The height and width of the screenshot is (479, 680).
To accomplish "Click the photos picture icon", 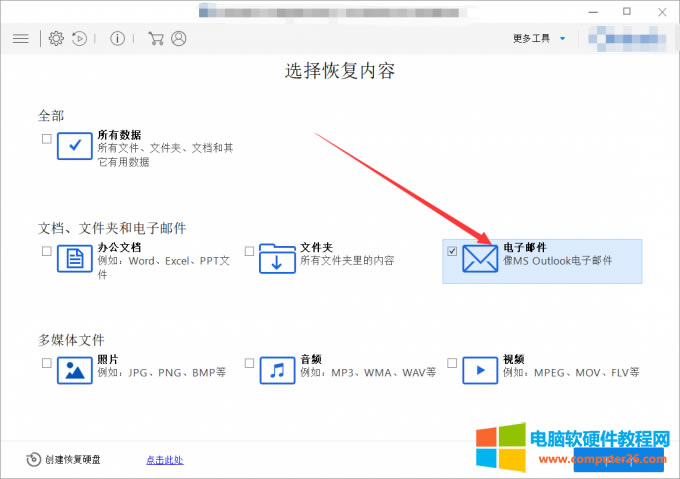I will [75, 369].
